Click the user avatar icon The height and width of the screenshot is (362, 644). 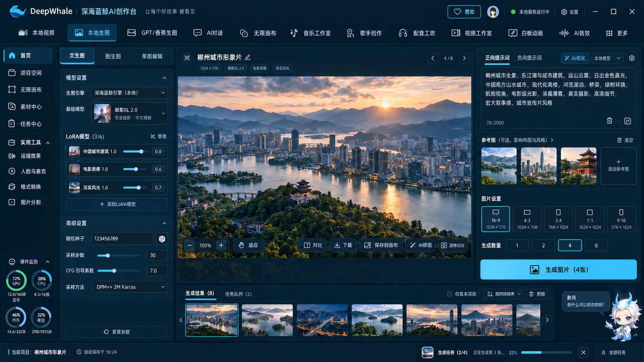[493, 12]
